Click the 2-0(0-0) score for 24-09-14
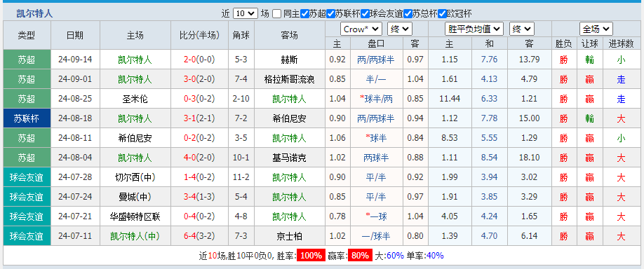644x269 pixels. (200, 60)
